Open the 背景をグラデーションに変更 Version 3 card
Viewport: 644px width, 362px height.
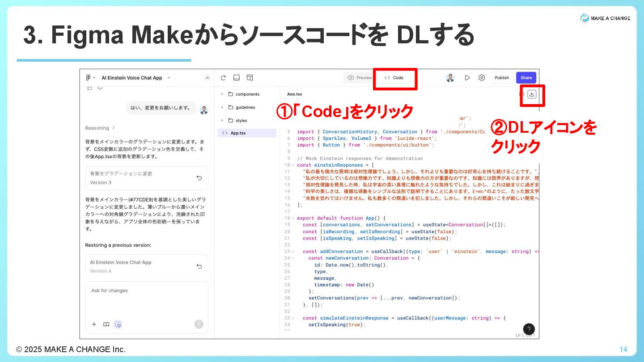pos(147,178)
